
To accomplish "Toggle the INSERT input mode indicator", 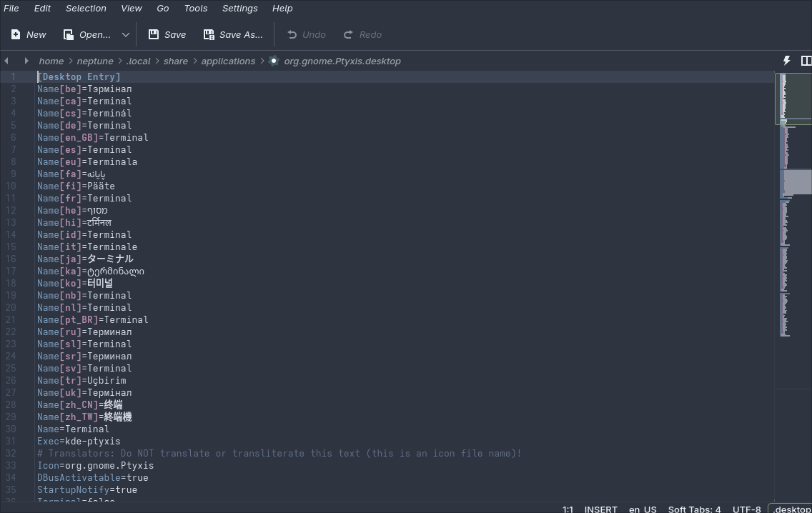I will 600,509.
